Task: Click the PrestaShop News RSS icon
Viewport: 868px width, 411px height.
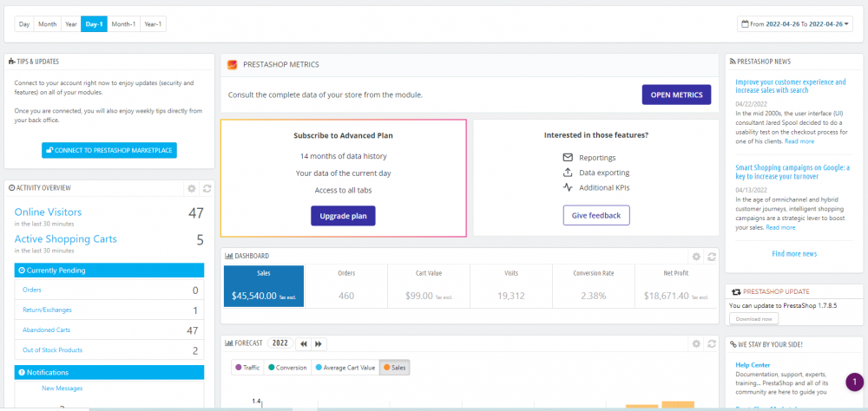Action: coord(733,62)
